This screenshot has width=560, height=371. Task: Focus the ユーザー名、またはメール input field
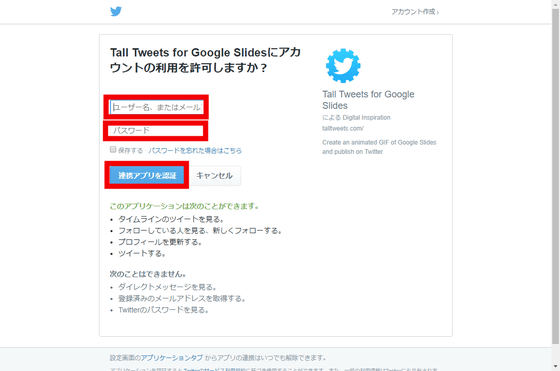pos(156,107)
